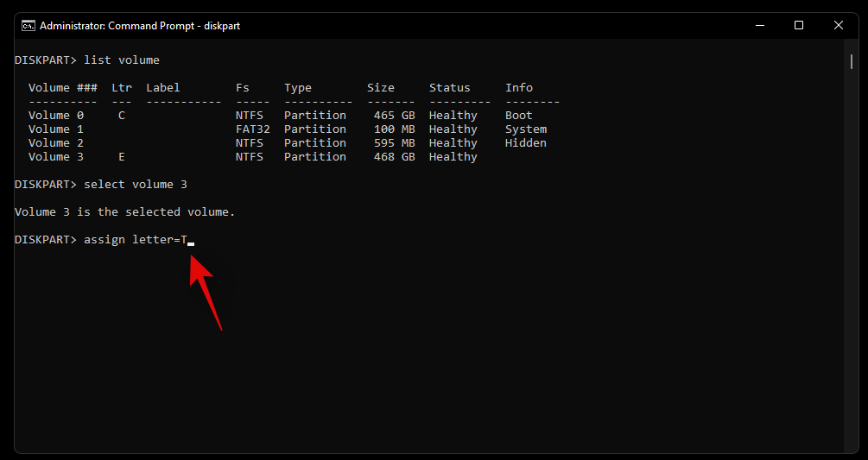This screenshot has width=868, height=460.
Task: Click the 'list volume' command text
Action: pos(122,60)
